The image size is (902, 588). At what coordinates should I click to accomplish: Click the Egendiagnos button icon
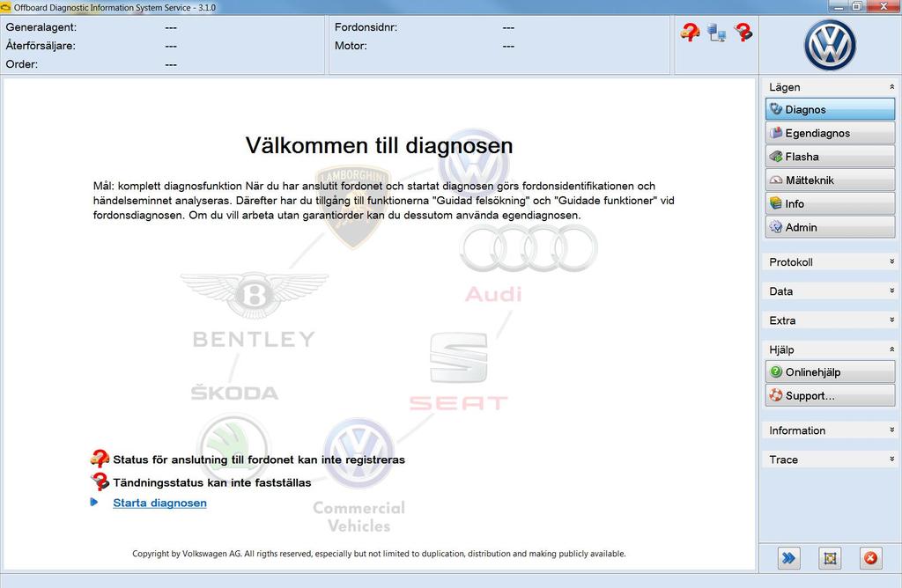tap(776, 132)
